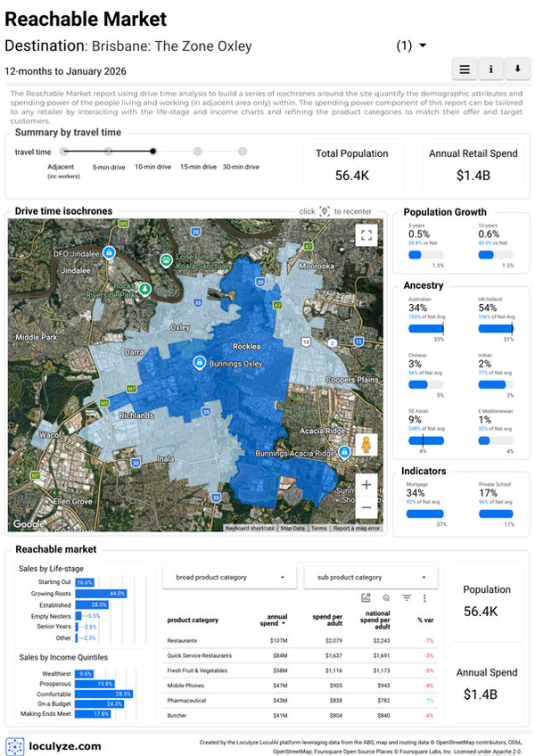Open the broad product category dropdown
The height and width of the screenshot is (756, 535).
coord(230,577)
